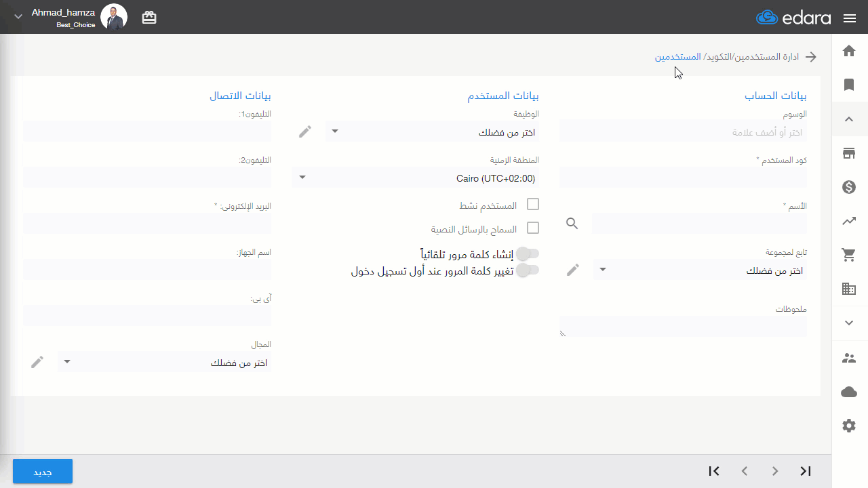The image size is (868, 488).
Task: Open the المنطقة الزمنية Cairo dropdown
Action: [415, 178]
